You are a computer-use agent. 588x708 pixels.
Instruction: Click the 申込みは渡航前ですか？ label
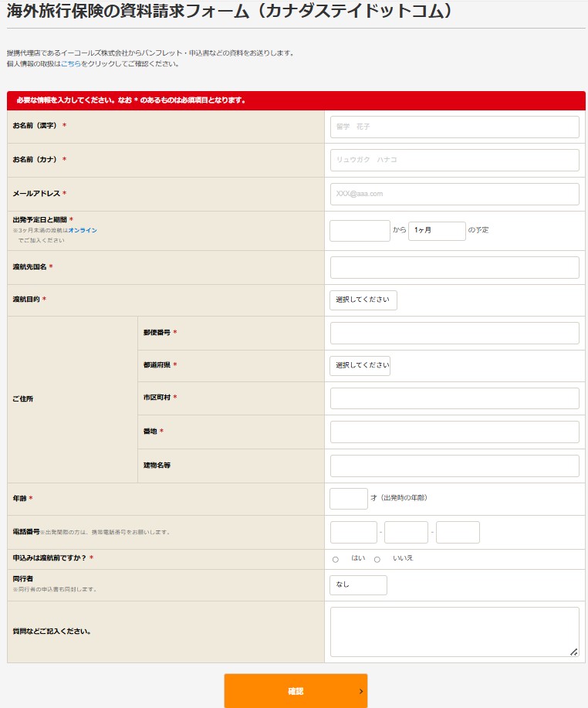pos(49,558)
